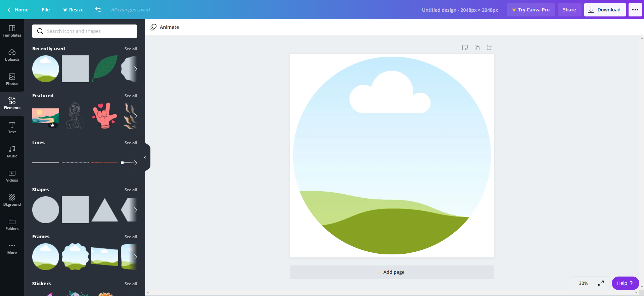Select the beach sunset illustration in Featured
This screenshot has width=644, height=296.
click(x=46, y=116)
